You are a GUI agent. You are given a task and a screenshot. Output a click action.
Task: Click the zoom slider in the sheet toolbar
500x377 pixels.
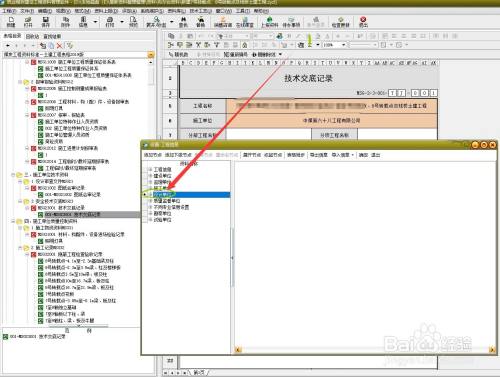363,45
